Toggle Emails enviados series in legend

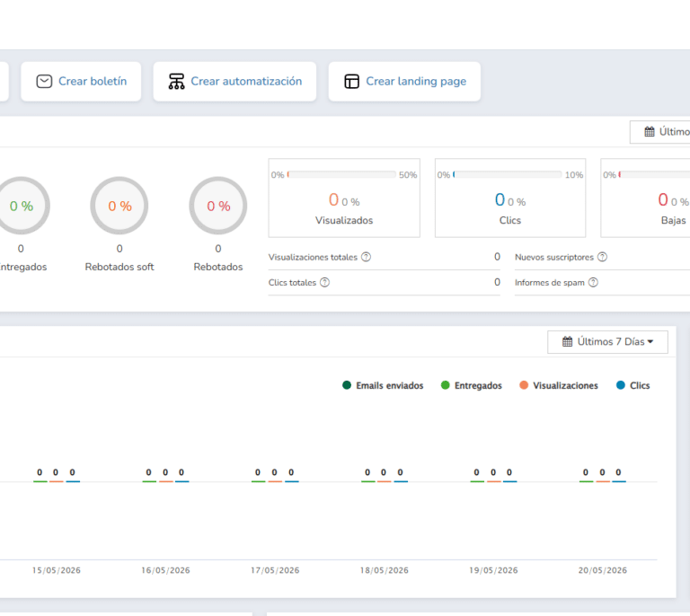pyautogui.click(x=383, y=385)
